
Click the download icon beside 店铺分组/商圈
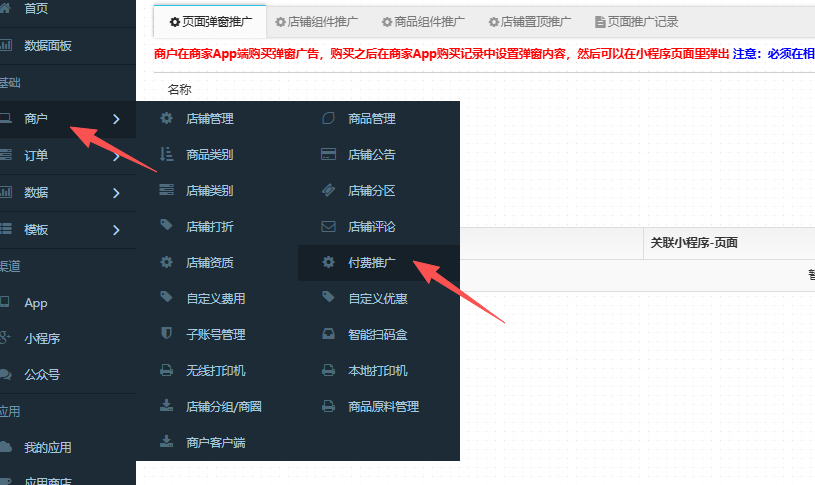coord(166,405)
